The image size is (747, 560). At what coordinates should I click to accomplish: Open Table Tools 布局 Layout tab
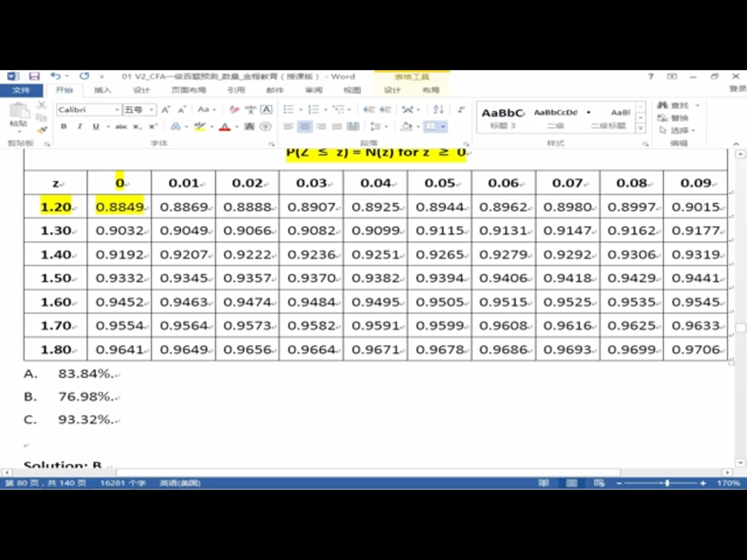click(x=430, y=90)
